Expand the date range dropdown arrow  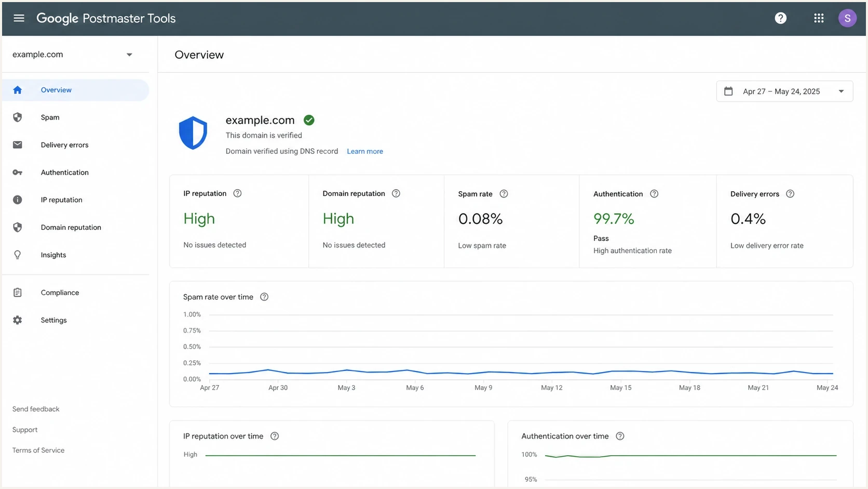(x=841, y=91)
